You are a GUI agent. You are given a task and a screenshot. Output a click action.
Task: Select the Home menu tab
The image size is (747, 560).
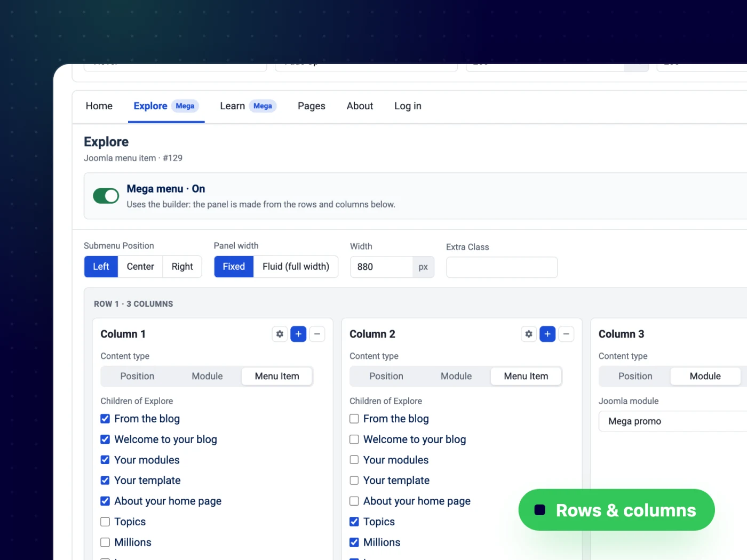click(x=99, y=106)
